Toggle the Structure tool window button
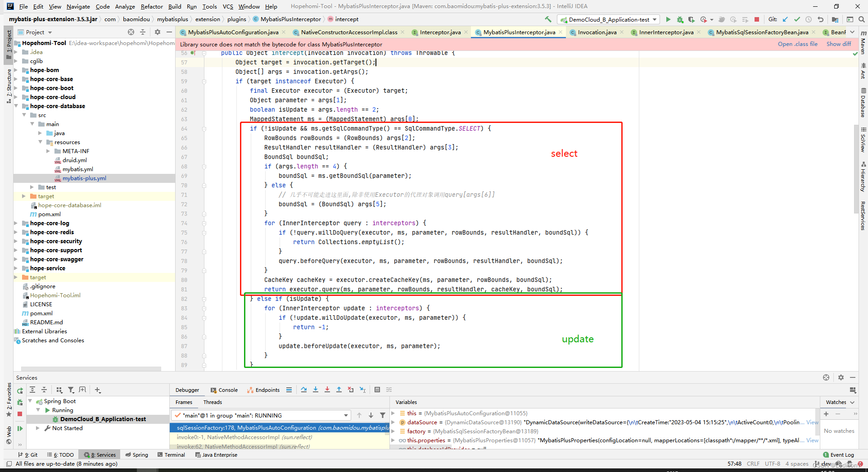The width and height of the screenshot is (868, 472). (x=9, y=86)
